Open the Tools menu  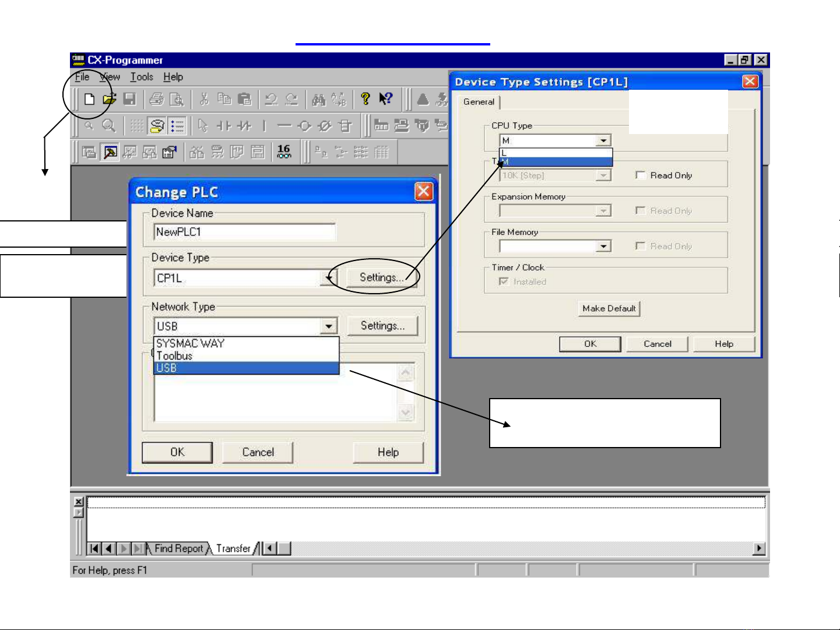point(142,77)
